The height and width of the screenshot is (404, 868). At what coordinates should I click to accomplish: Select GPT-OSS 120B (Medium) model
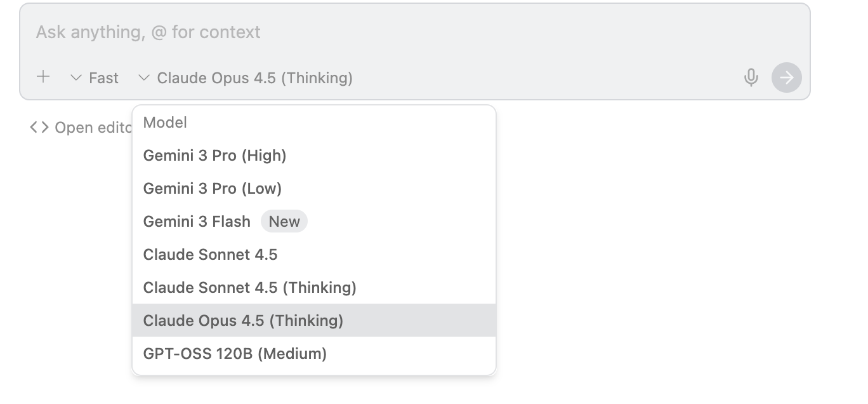click(235, 354)
